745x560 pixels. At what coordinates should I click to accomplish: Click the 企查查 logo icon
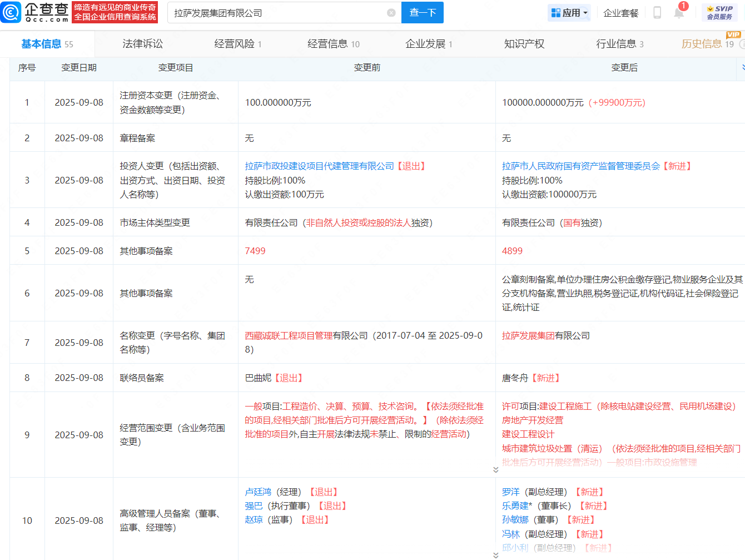11,12
